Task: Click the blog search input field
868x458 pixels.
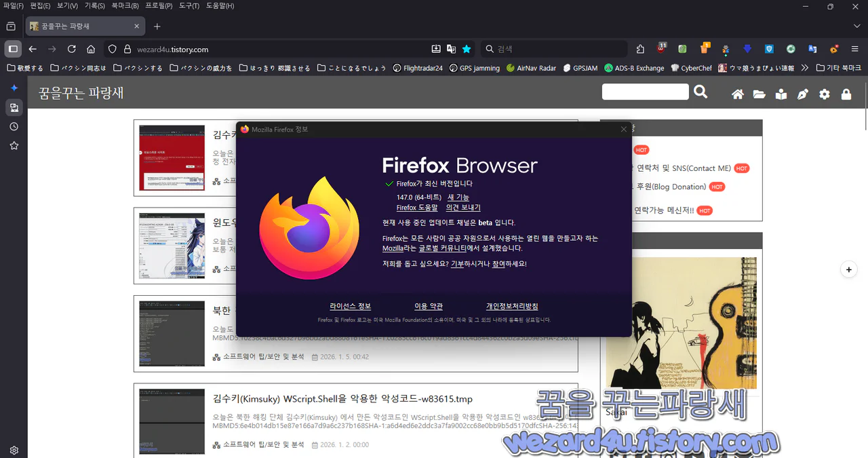Action: [x=644, y=91]
